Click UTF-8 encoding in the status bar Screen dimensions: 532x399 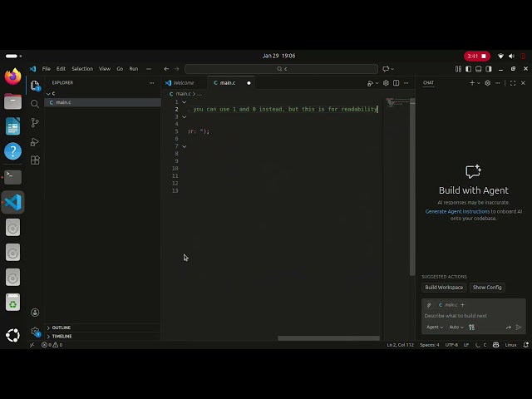[451, 345]
